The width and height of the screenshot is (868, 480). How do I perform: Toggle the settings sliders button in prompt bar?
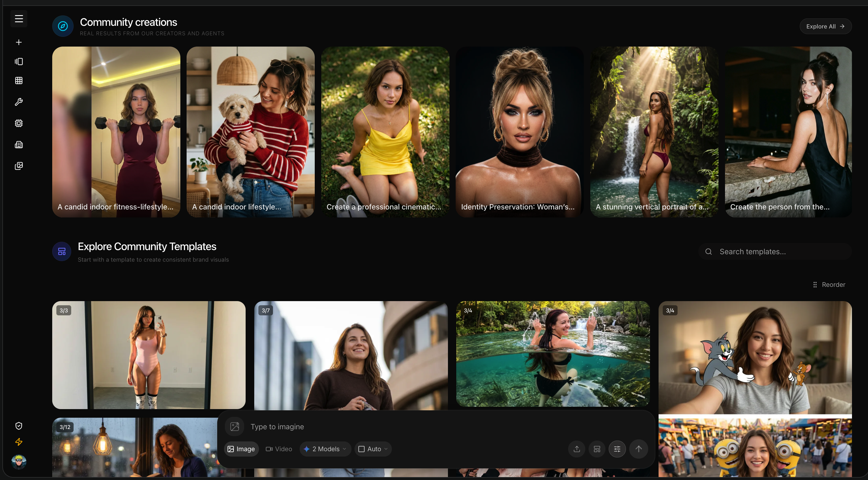(x=617, y=449)
